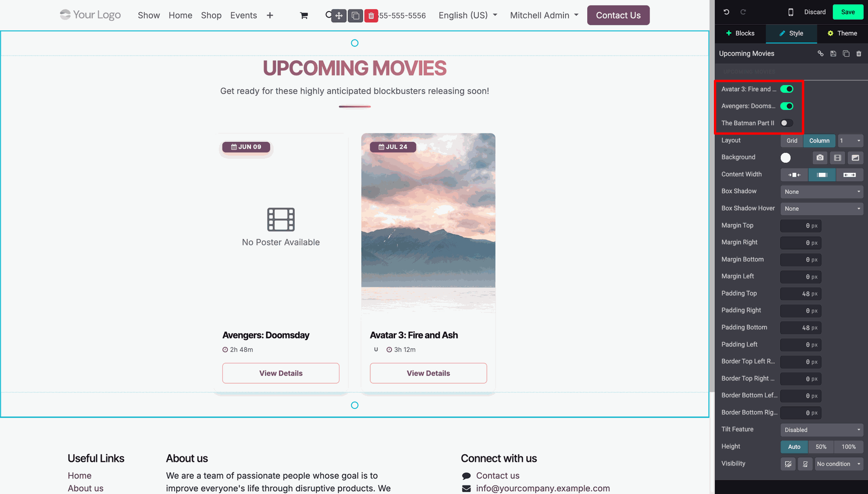Click the film-strip No Poster icon
Image resolution: width=868 pixels, height=494 pixels.
click(x=281, y=219)
